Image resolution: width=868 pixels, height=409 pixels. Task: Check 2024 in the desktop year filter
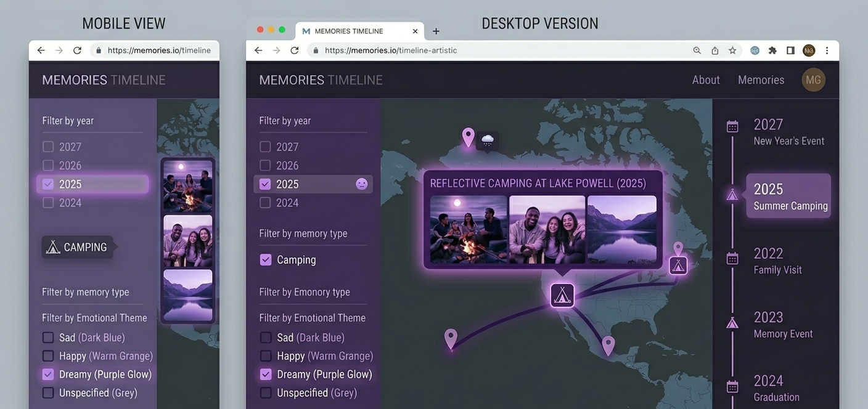coord(265,203)
